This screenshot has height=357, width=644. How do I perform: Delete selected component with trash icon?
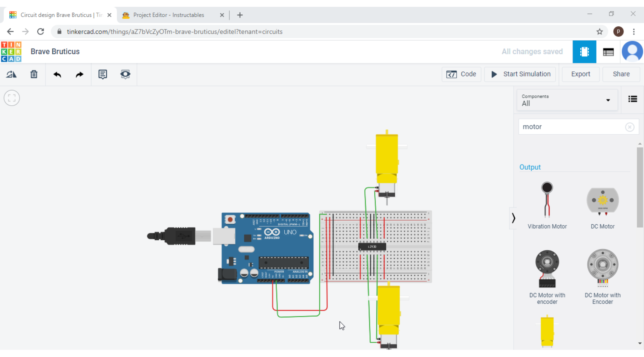(34, 74)
